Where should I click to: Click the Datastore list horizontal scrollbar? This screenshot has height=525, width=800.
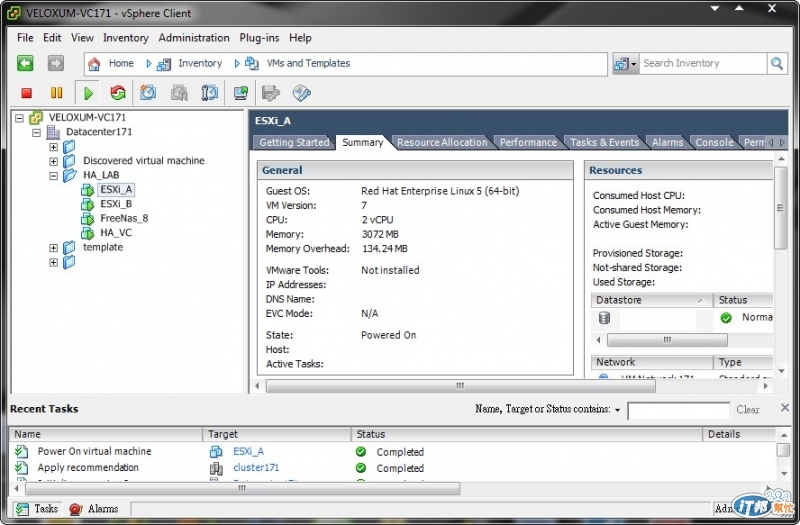click(667, 340)
